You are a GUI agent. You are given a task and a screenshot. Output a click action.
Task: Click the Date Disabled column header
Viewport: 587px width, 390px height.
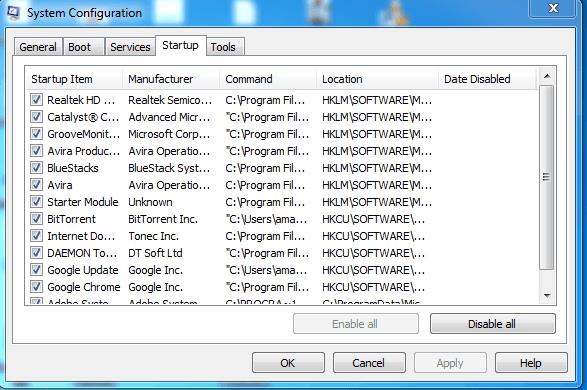[487, 79]
